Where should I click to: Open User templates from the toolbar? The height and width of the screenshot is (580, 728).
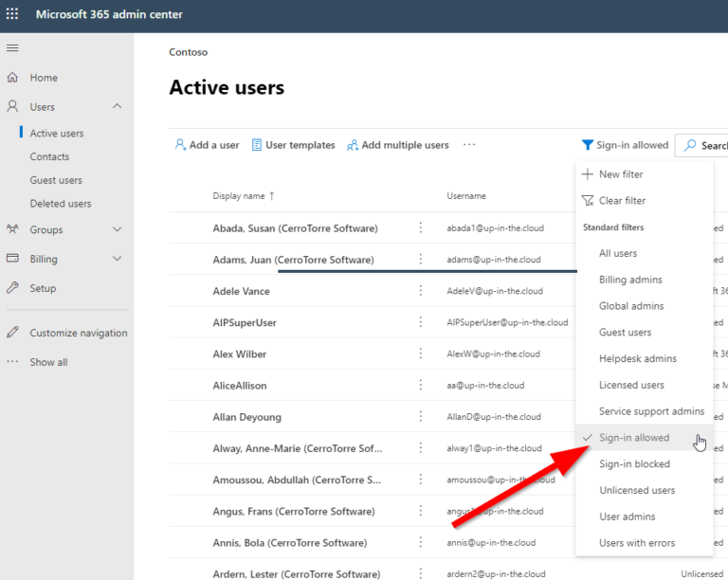(x=293, y=145)
